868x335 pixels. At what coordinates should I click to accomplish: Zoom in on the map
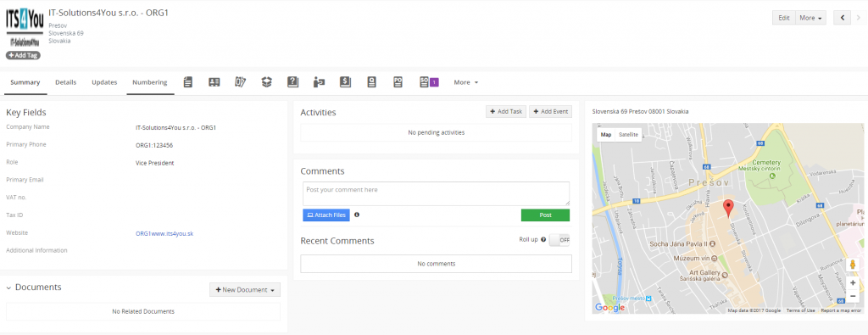tap(853, 283)
